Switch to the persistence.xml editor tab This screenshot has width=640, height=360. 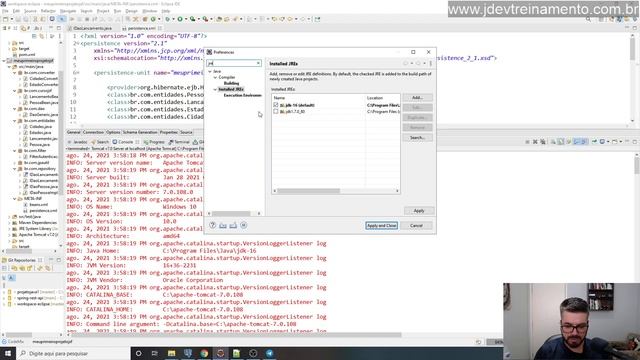(x=141, y=28)
